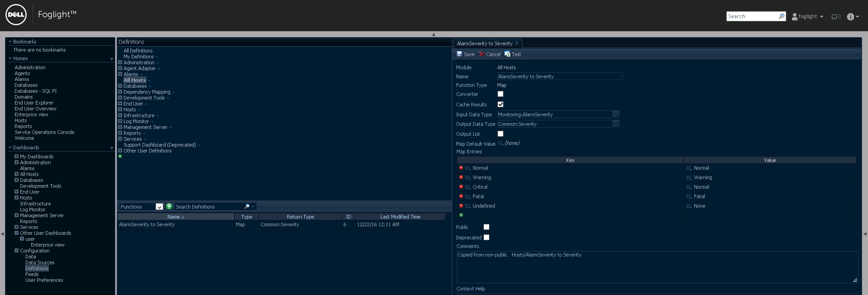Tick the Public checkbox
The width and height of the screenshot is (868, 295).
(486, 227)
